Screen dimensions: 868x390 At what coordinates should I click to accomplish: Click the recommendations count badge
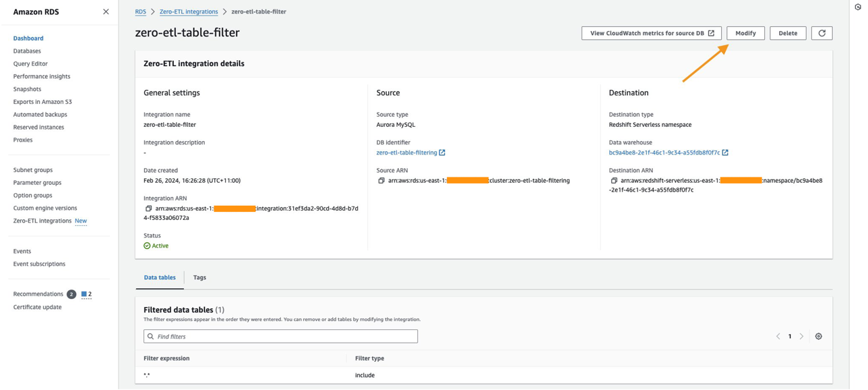(71, 294)
